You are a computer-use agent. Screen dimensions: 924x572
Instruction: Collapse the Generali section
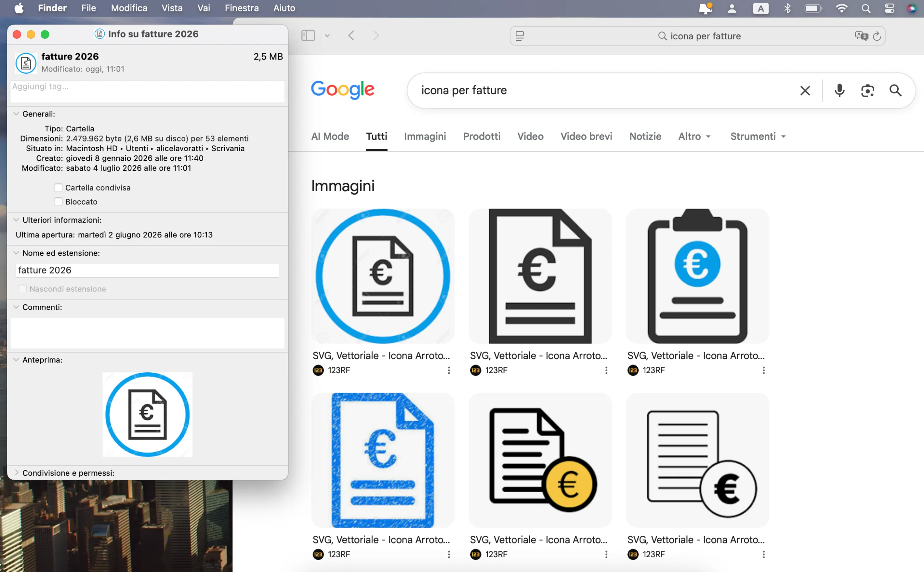pyautogui.click(x=16, y=113)
